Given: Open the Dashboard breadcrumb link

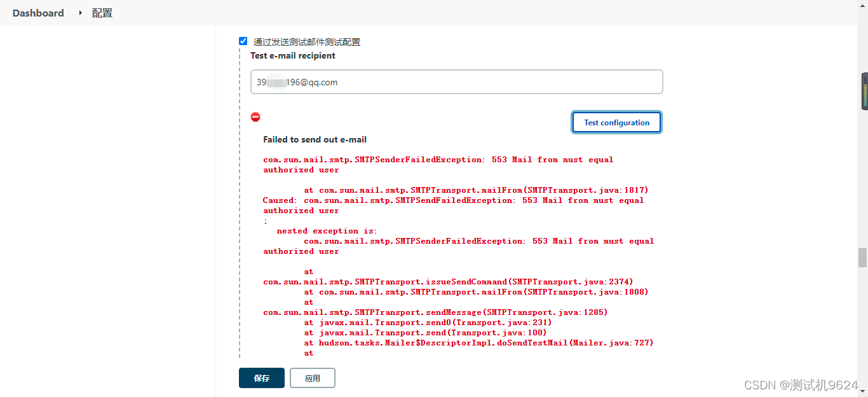Looking at the screenshot, I should click(38, 13).
